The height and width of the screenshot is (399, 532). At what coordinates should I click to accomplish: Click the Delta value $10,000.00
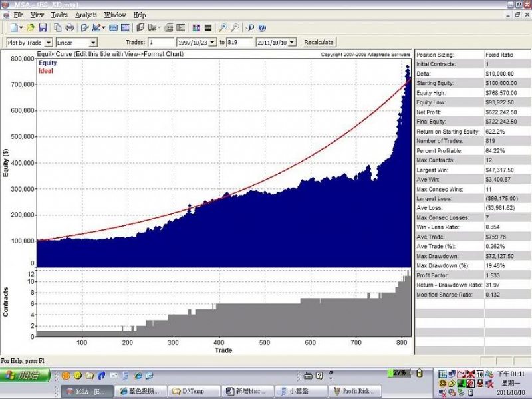pos(499,74)
